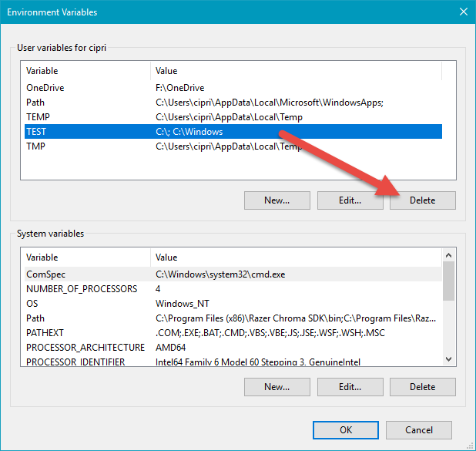The width and height of the screenshot is (476, 451).
Task: Click the Value column header in User variables
Action: pos(297,71)
